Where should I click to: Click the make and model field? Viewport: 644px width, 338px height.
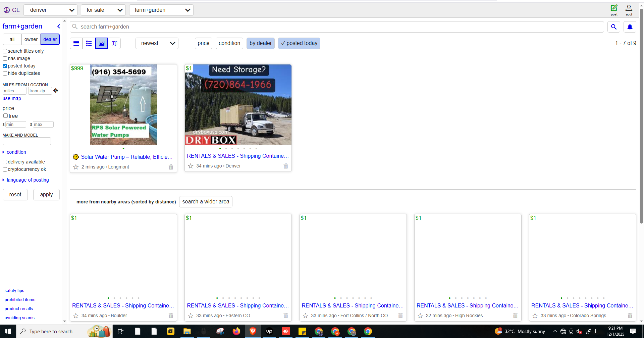pos(27,141)
